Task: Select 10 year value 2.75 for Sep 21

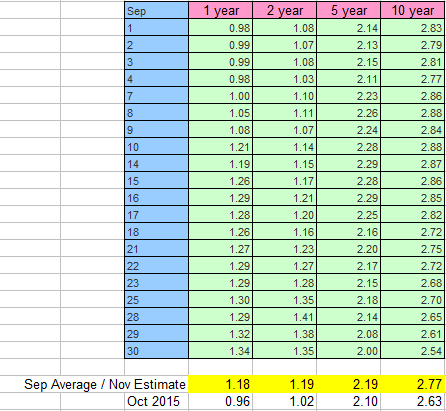Action: pyautogui.click(x=413, y=248)
